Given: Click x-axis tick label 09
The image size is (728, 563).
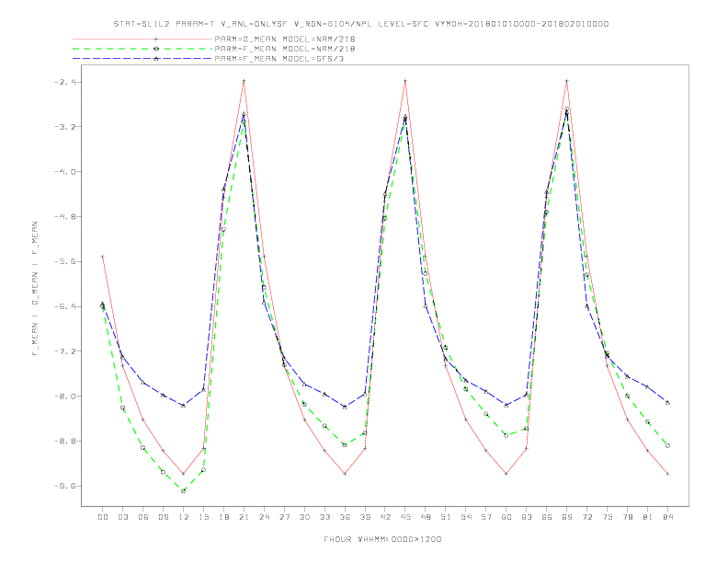Looking at the screenshot, I should tap(163, 517).
